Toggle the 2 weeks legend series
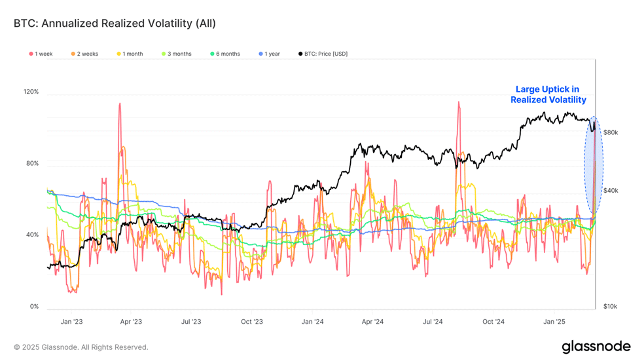Viewport: 644px width, 363px height. (x=84, y=54)
